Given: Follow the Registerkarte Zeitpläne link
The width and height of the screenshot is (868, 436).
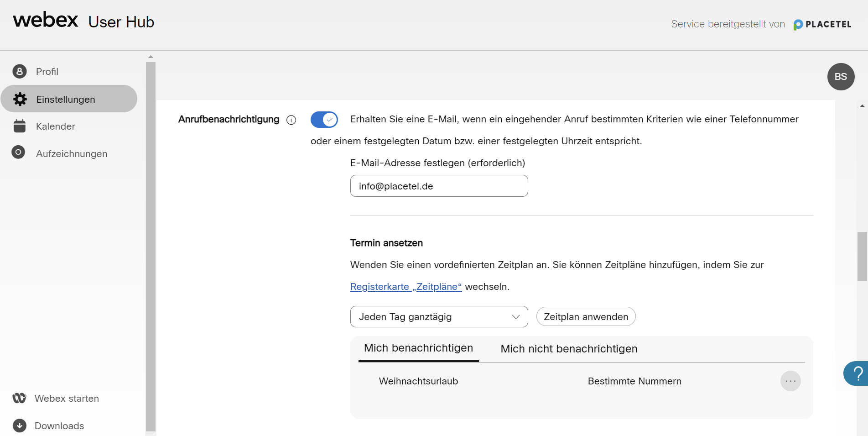Looking at the screenshot, I should pos(405,287).
